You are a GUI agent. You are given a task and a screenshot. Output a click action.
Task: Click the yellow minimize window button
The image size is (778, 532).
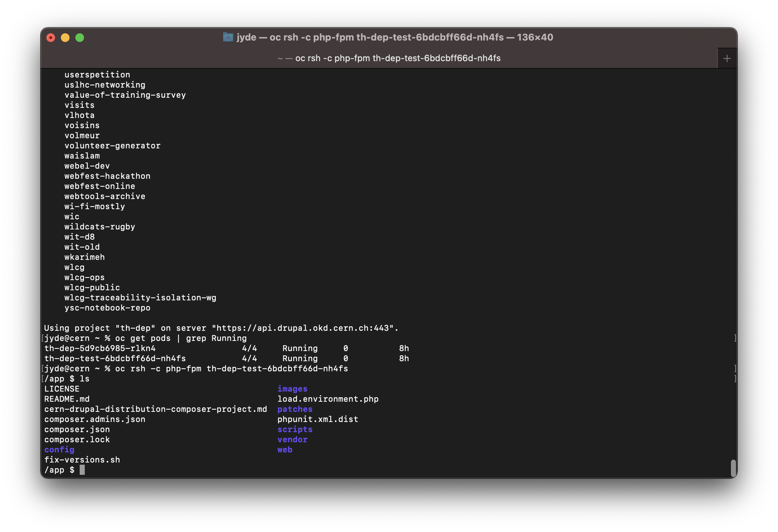click(x=65, y=38)
